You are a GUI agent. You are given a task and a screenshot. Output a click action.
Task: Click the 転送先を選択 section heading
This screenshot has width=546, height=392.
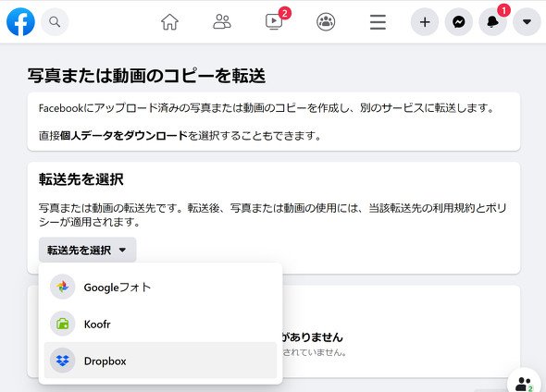[x=81, y=179]
